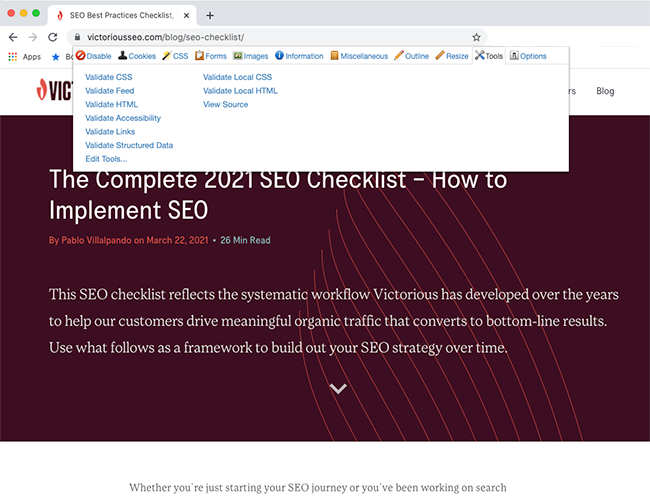
Task: Open the Information toolbar menu
Action: (299, 56)
